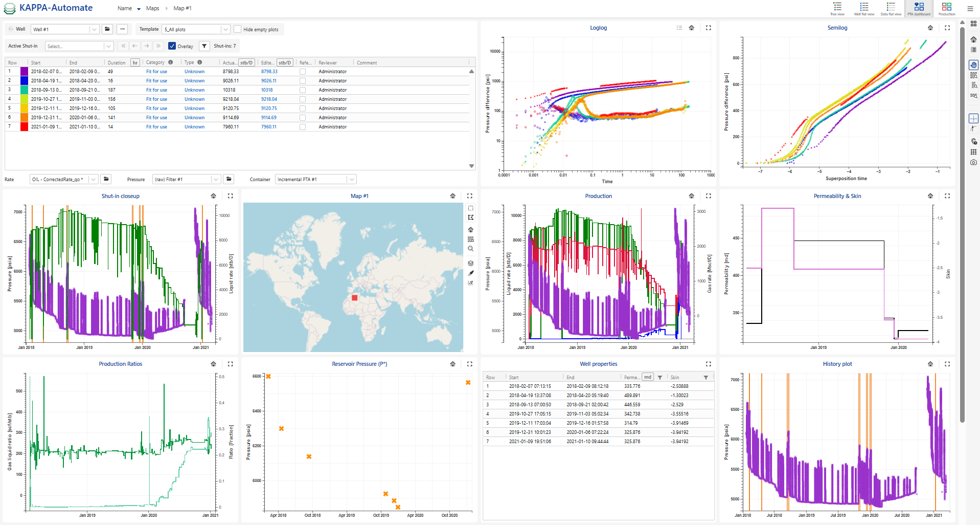Enable Hide empty plots checkbox

[237, 29]
